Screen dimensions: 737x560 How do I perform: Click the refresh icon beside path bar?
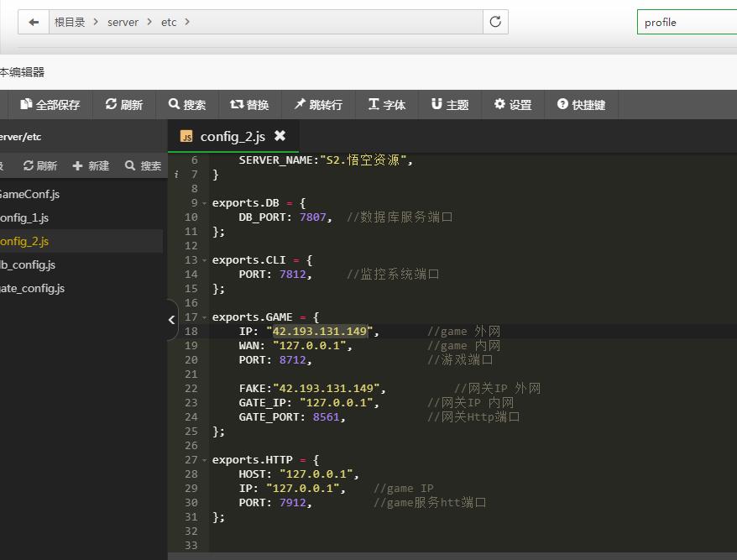[495, 23]
